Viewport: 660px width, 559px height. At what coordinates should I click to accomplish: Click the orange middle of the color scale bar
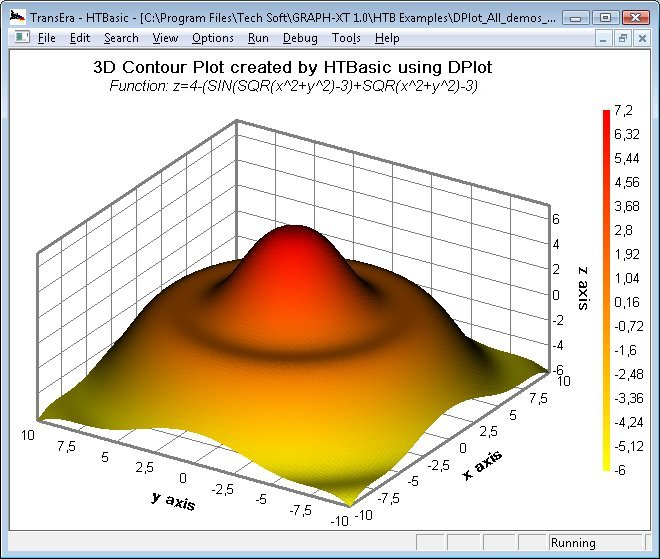click(606, 290)
